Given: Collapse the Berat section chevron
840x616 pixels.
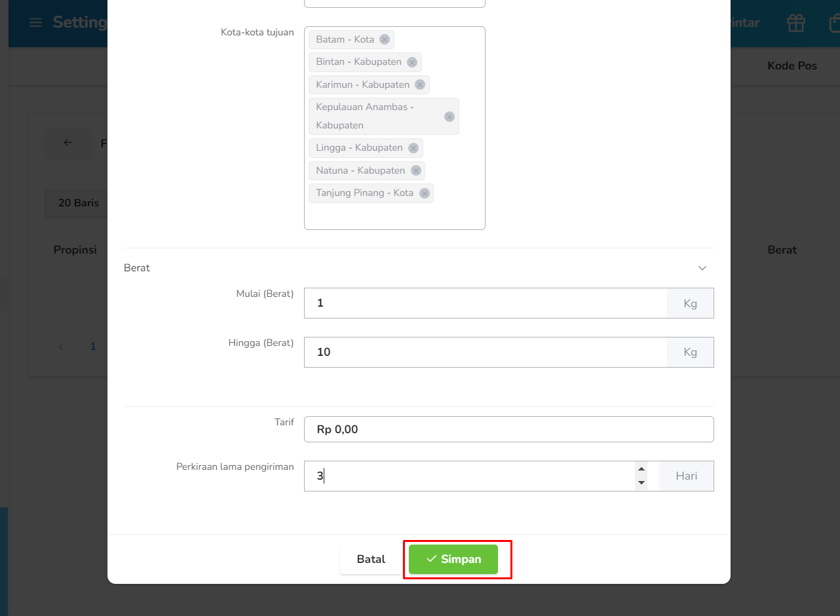Looking at the screenshot, I should point(702,268).
